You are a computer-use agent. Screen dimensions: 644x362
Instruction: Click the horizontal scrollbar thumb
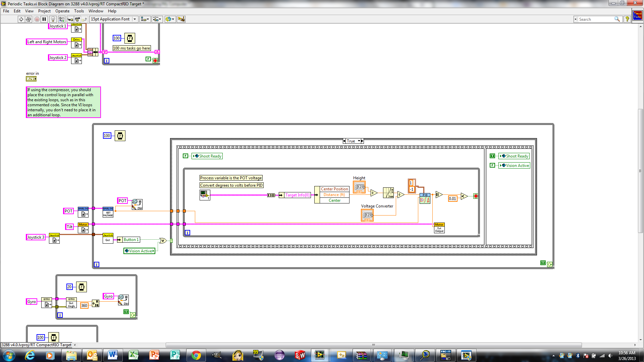tap(374, 345)
